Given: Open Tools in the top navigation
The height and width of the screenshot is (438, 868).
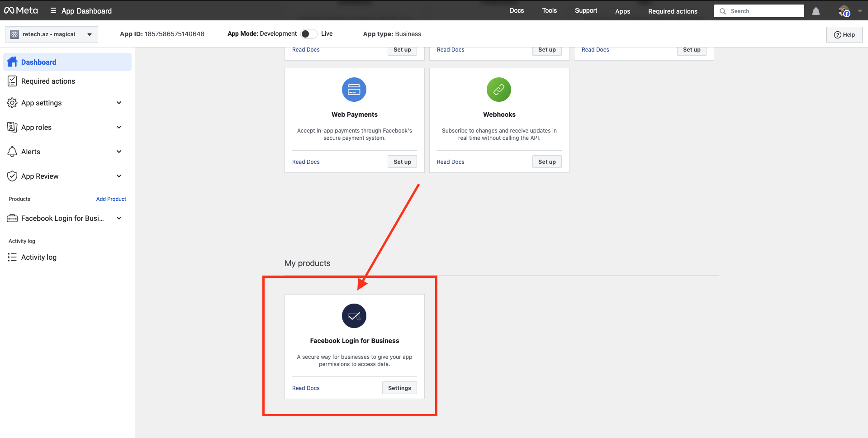Looking at the screenshot, I should (x=549, y=11).
